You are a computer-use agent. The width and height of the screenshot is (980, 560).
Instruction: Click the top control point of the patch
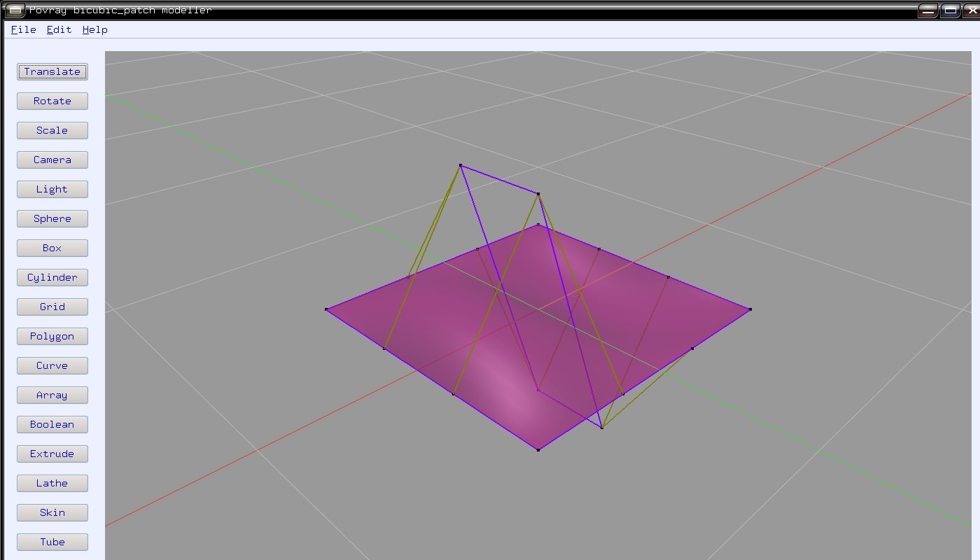click(460, 165)
